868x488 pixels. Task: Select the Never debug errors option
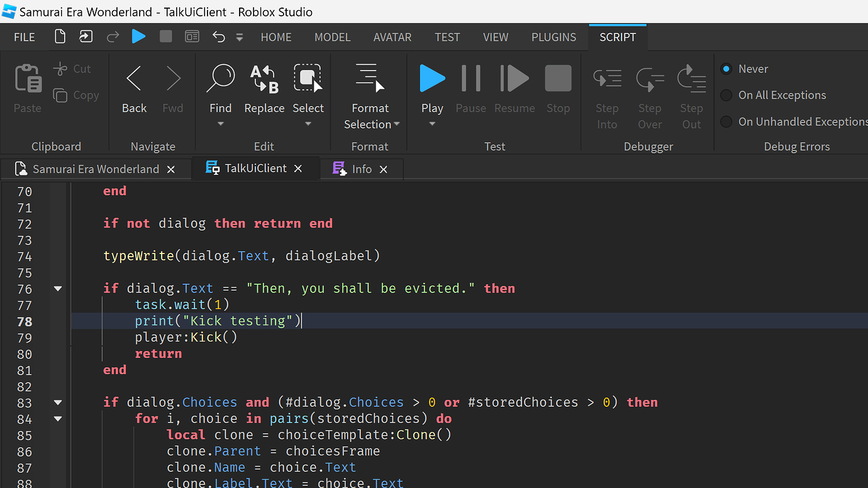726,69
